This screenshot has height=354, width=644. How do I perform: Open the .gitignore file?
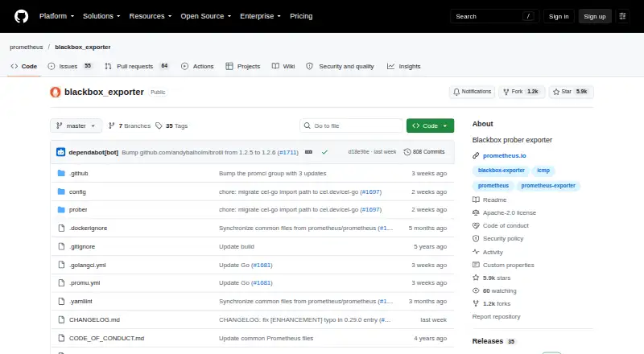click(x=82, y=246)
